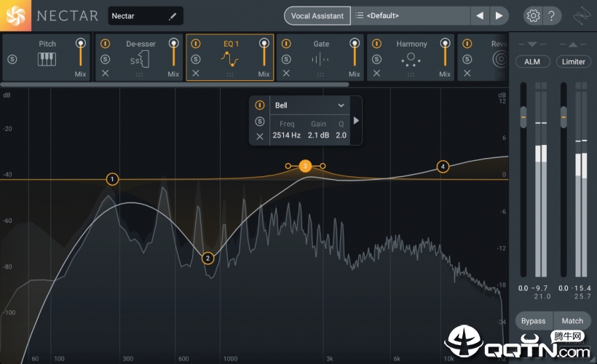Load the next preset
The height and width of the screenshot is (364, 597).
click(x=499, y=15)
